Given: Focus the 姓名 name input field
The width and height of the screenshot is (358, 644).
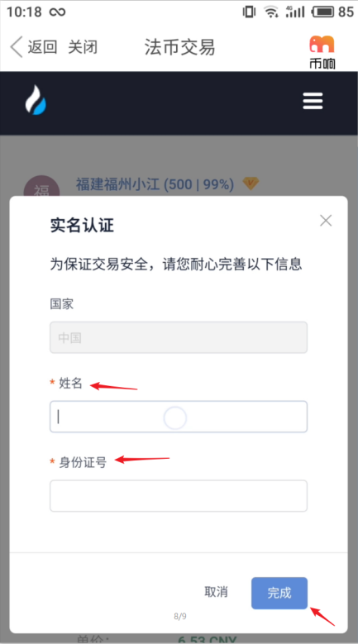Looking at the screenshot, I should (x=179, y=417).
